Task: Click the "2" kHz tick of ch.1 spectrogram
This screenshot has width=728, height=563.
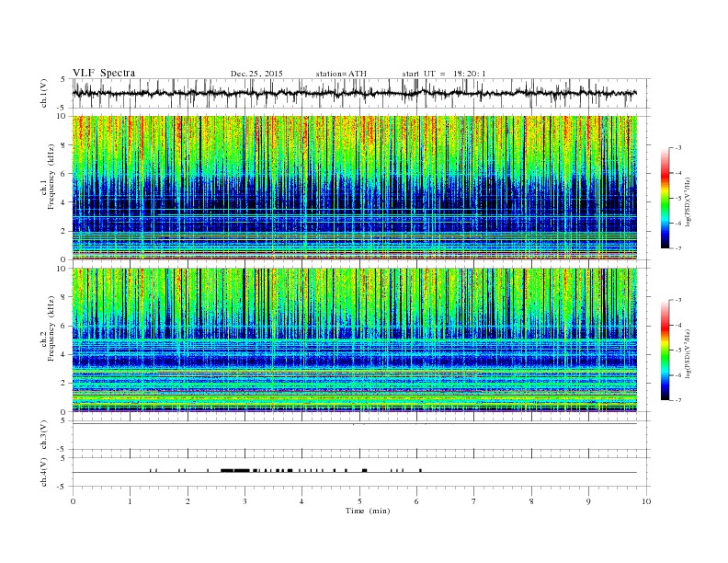Action: [x=64, y=231]
